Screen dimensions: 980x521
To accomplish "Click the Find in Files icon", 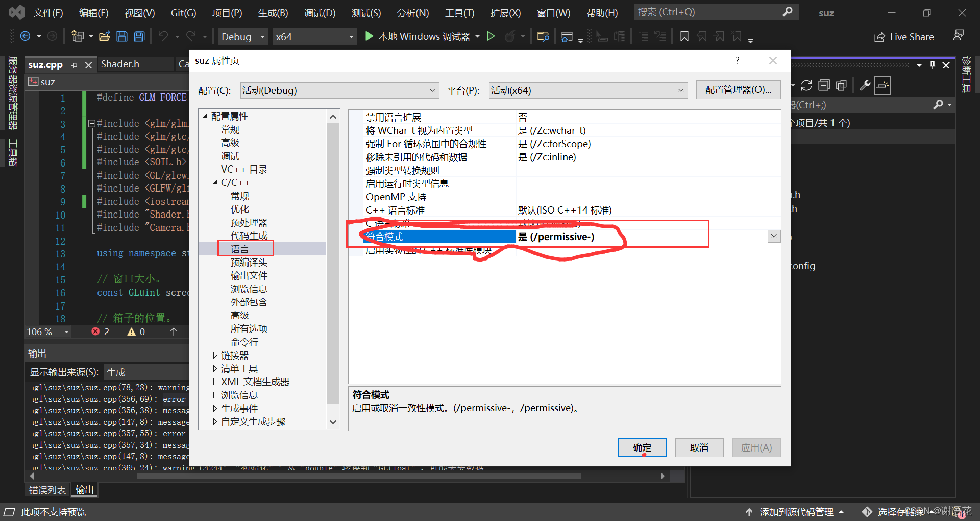I will pyautogui.click(x=543, y=36).
